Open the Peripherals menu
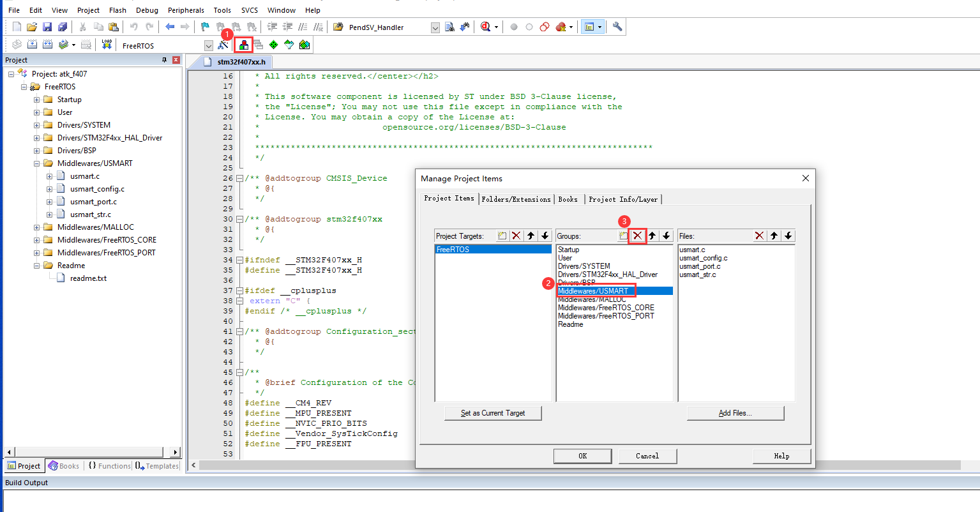The height and width of the screenshot is (512, 980). [186, 10]
